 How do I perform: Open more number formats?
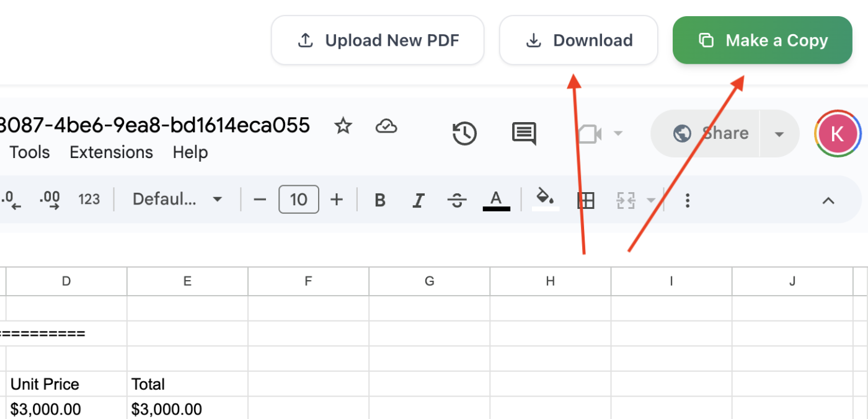pos(89,199)
